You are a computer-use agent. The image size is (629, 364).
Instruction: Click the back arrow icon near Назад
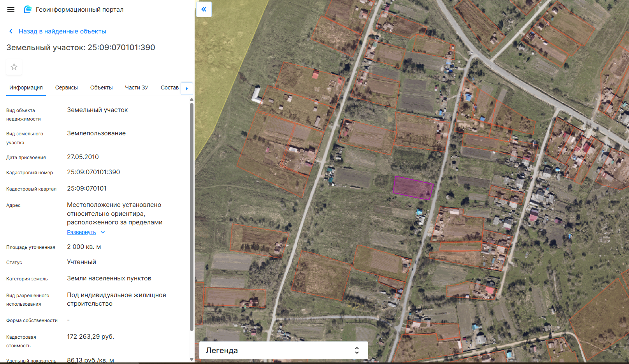[x=11, y=31]
